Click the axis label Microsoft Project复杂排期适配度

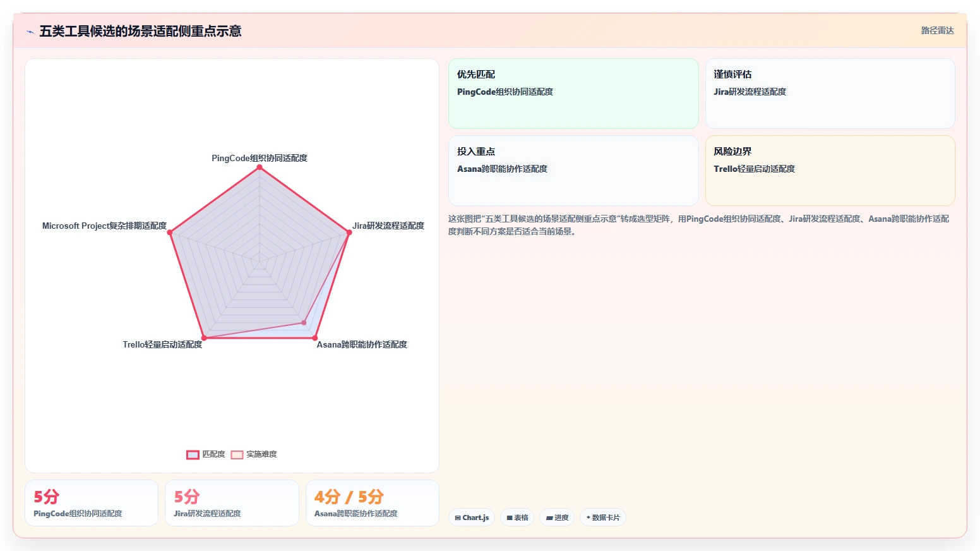104,226
